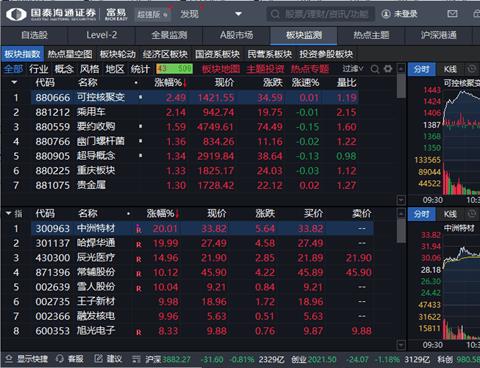Sort constituent stocks by 涨幅% column

[163, 213]
